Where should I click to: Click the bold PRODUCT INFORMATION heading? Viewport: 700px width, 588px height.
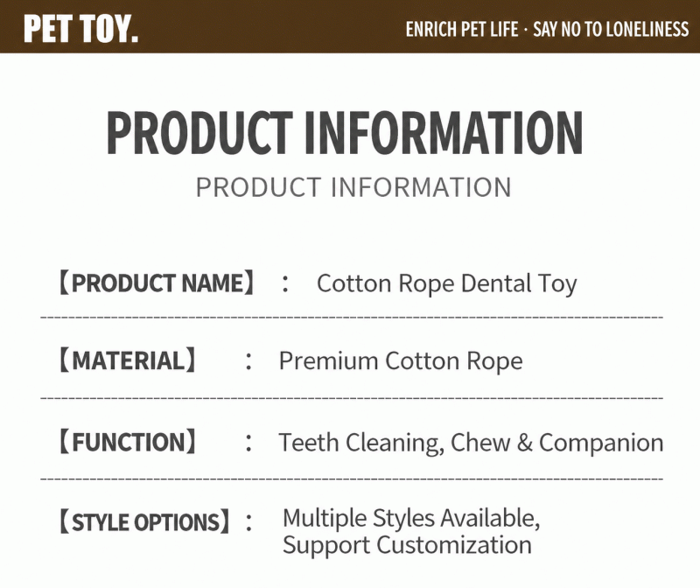(344, 133)
